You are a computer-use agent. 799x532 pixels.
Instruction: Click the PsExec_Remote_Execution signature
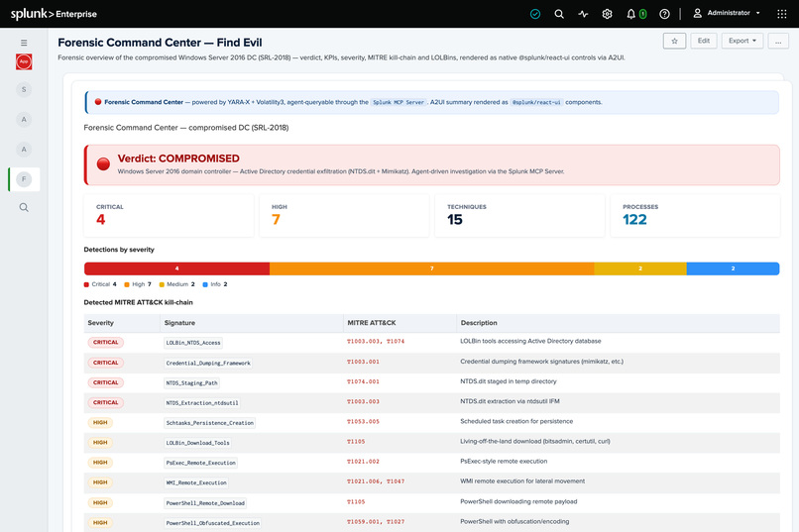pos(201,463)
